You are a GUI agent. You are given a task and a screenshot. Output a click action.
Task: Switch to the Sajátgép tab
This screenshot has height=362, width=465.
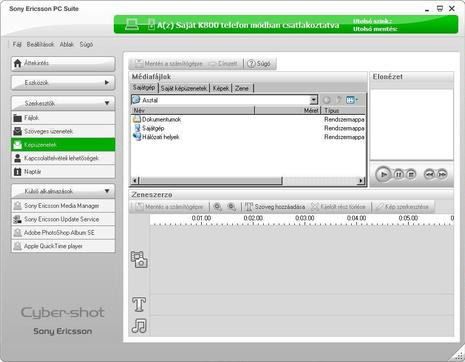144,88
